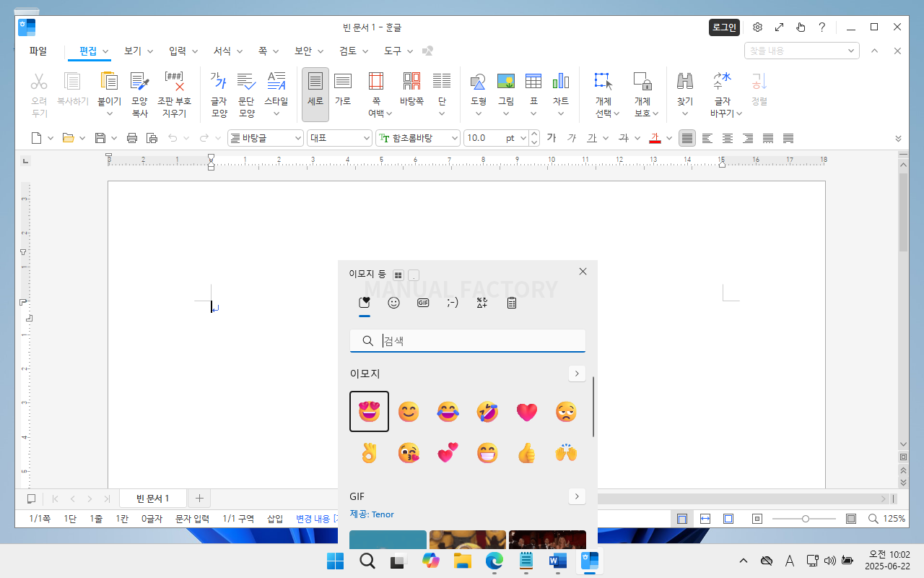Screen dimensions: 924x578
Task: Select 세로 portrait orientation
Action: 315,95
